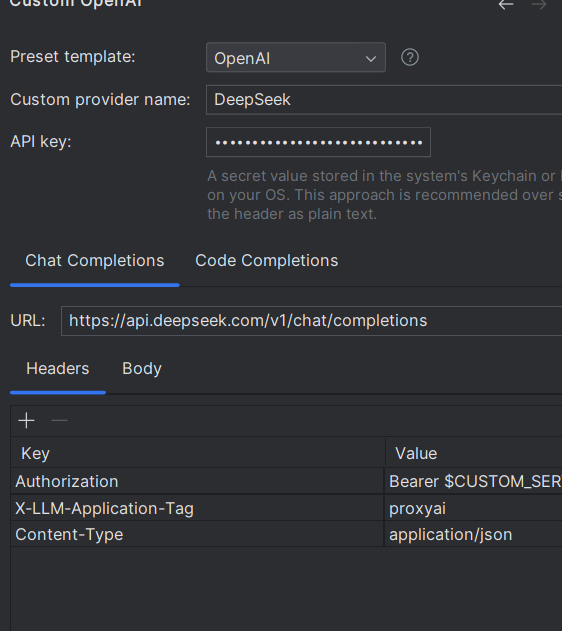Select the Authorization header row
Screen dimensions: 562x631
pyautogui.click(x=286, y=481)
